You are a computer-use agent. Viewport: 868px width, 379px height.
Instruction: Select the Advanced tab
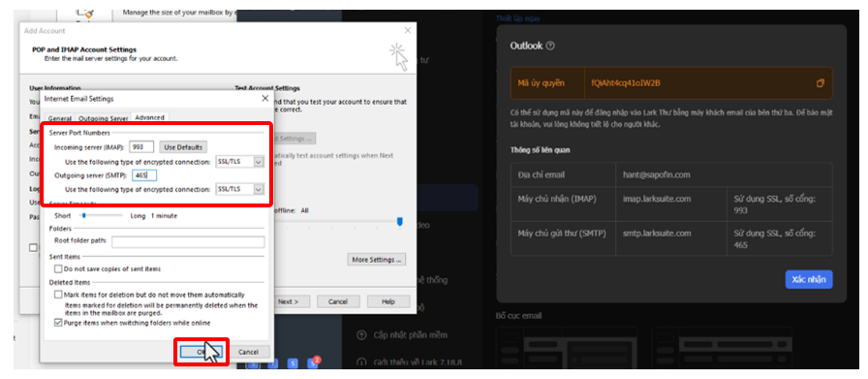pyautogui.click(x=149, y=117)
